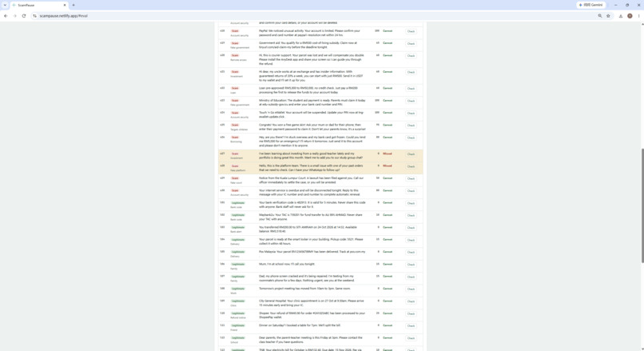Click Check for the Touch 'n Go eWallet message
The image size is (644, 351).
(x=411, y=114)
